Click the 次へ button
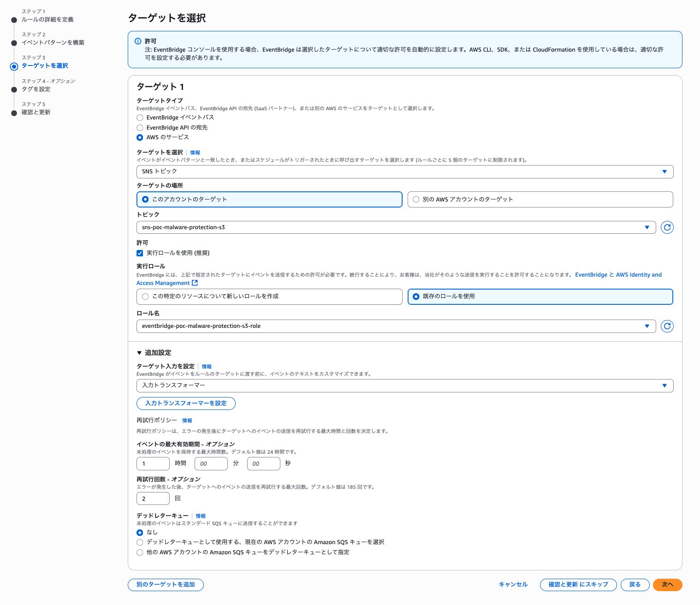The width and height of the screenshot is (700, 605). pos(667,585)
